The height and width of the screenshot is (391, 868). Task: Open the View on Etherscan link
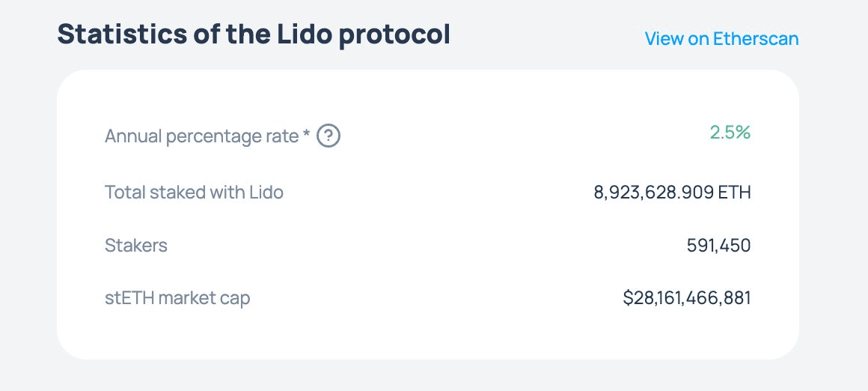(721, 38)
